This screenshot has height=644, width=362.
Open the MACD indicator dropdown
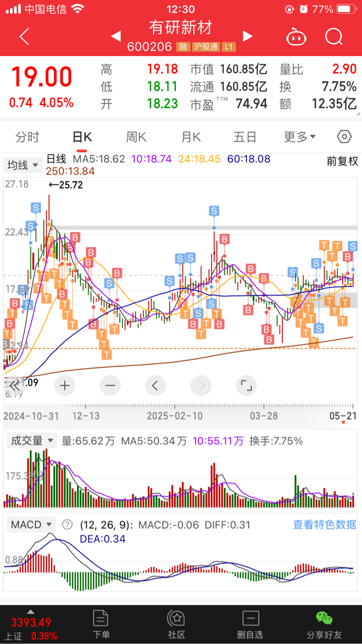(31, 525)
